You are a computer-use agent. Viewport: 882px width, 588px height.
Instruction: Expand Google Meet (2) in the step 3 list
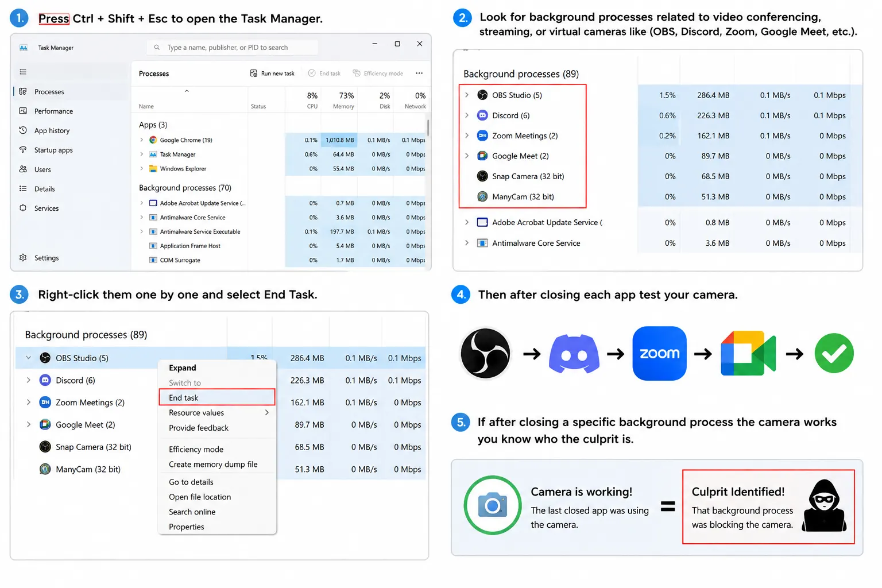28,425
